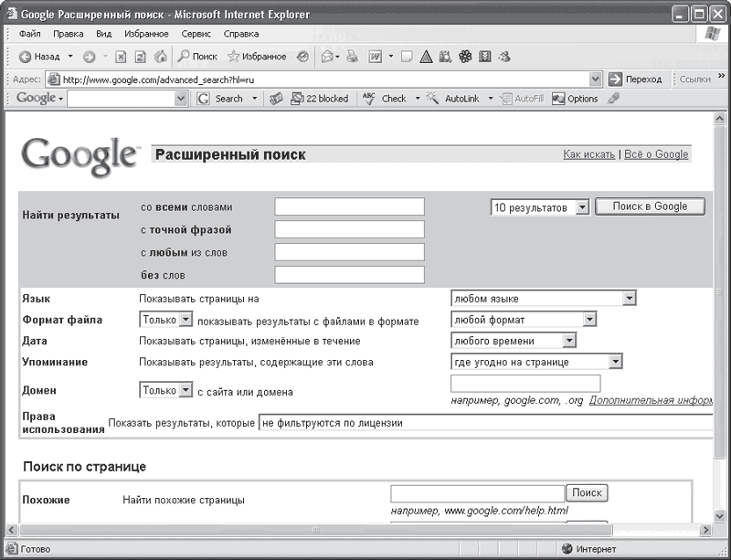Click the Google Toolbar Options button
The image size is (731, 560).
575,99
